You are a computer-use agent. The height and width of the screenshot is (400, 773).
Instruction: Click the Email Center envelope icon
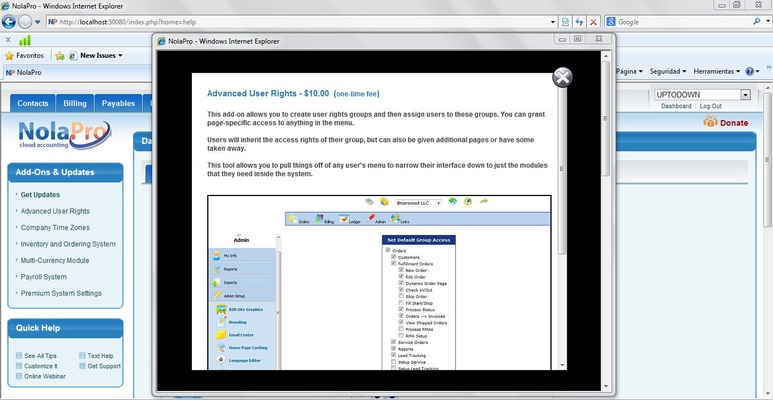221,335
